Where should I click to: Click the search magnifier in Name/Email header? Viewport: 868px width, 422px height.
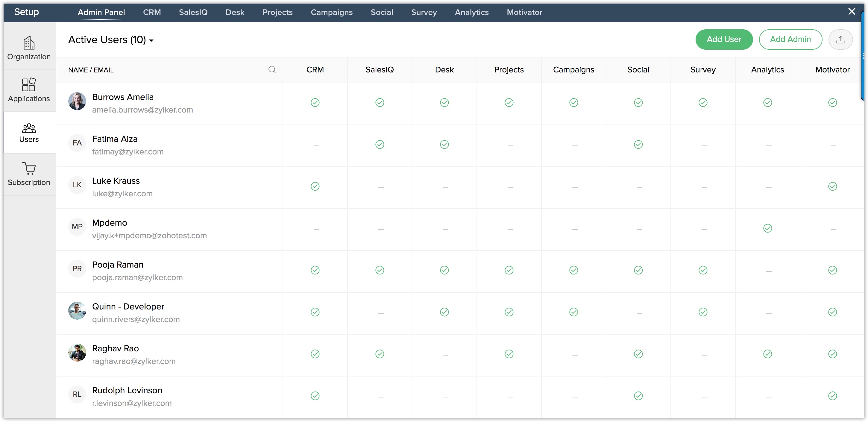[x=272, y=70]
